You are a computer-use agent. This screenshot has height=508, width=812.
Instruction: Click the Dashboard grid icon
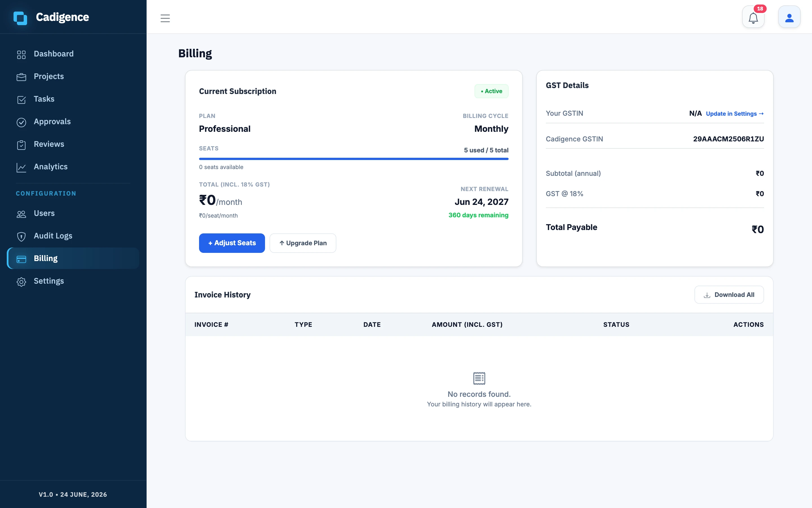21,54
